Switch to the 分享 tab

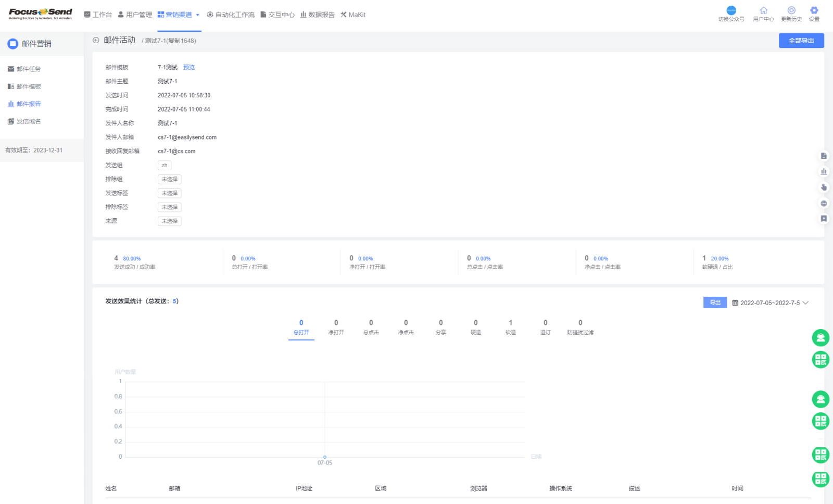point(441,327)
